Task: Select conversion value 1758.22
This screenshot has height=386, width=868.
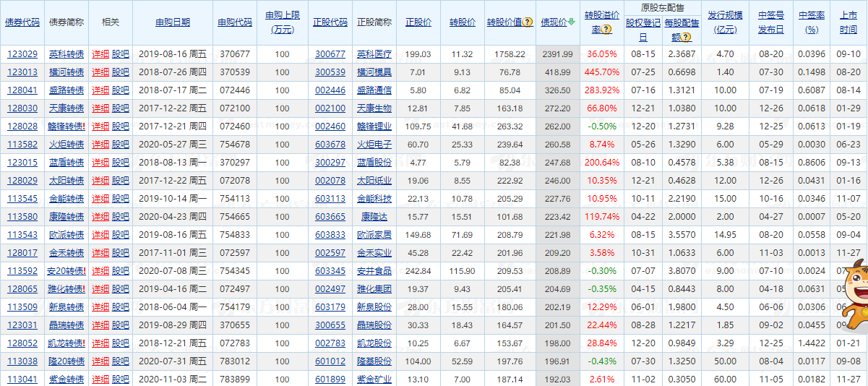Action: [510, 54]
